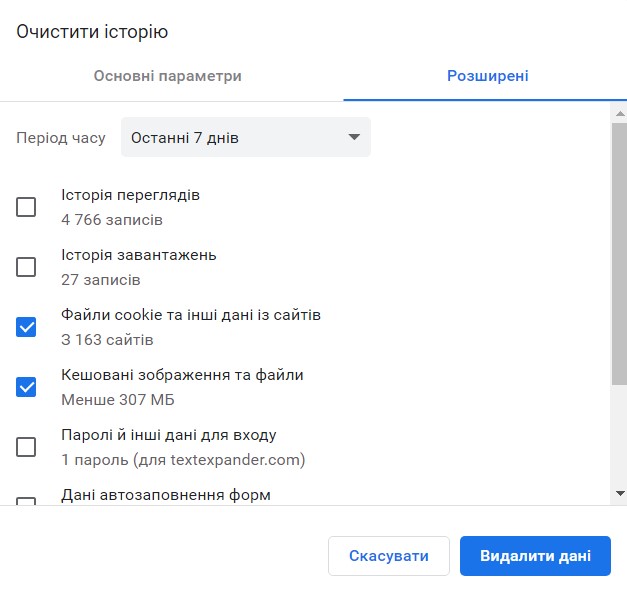This screenshot has width=627, height=592.
Task: Click the vertical scrollbar thumb
Action: pyautogui.click(x=619, y=254)
